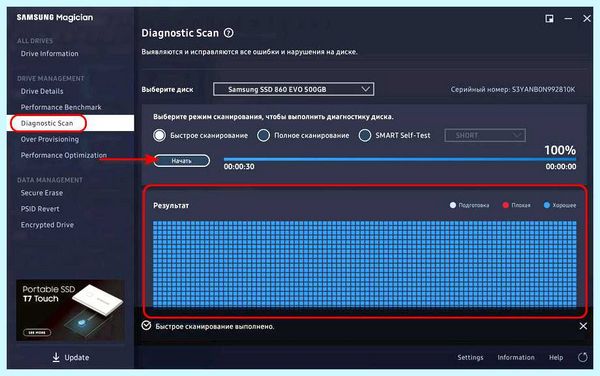The image size is (600, 376).
Task: Click the Результат heading
Action: (171, 206)
